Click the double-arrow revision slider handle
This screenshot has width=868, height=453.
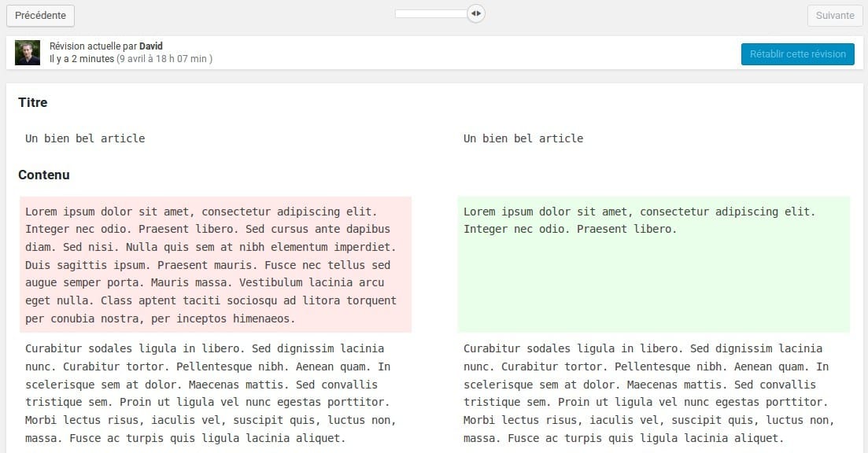pos(475,13)
